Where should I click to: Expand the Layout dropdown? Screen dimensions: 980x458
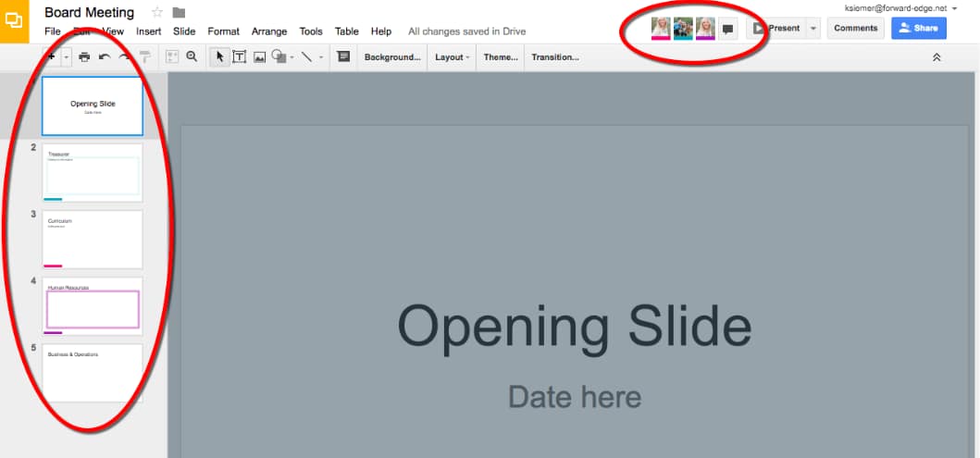click(x=452, y=57)
